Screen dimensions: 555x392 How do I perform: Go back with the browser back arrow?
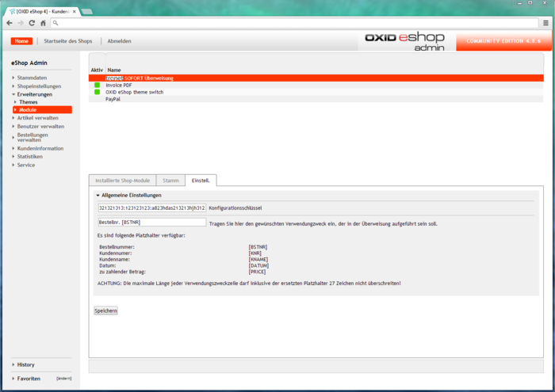(10, 23)
